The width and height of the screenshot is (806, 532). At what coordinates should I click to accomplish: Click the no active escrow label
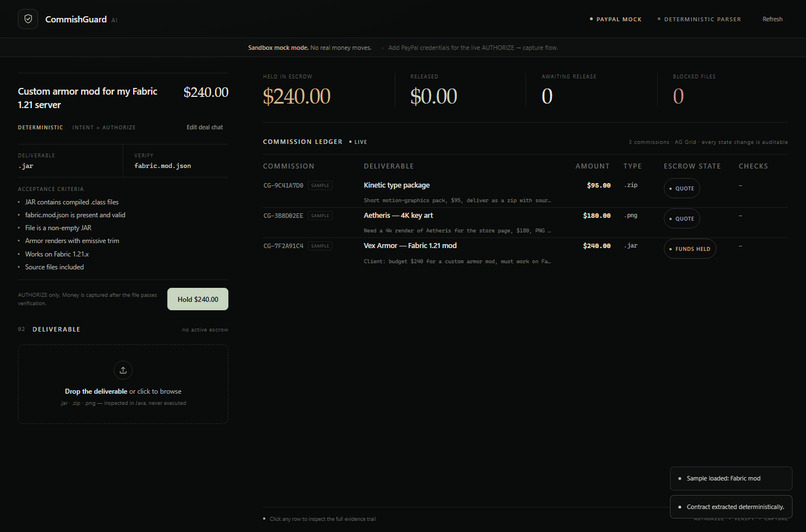pyautogui.click(x=205, y=329)
